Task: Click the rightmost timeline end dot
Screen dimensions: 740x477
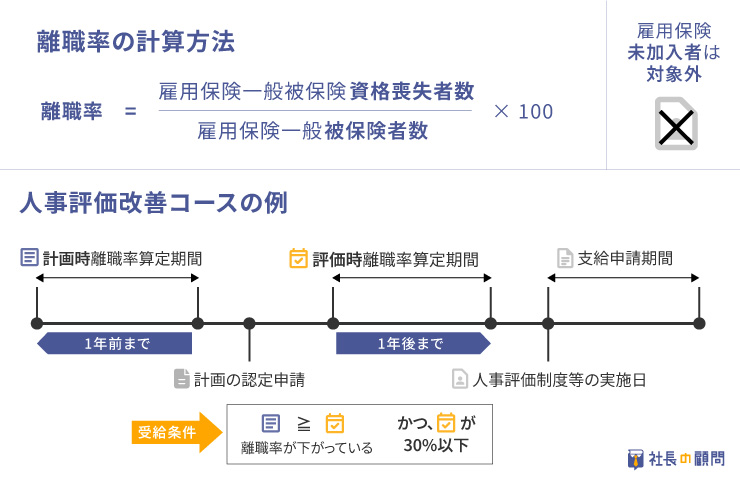Action: 699,324
